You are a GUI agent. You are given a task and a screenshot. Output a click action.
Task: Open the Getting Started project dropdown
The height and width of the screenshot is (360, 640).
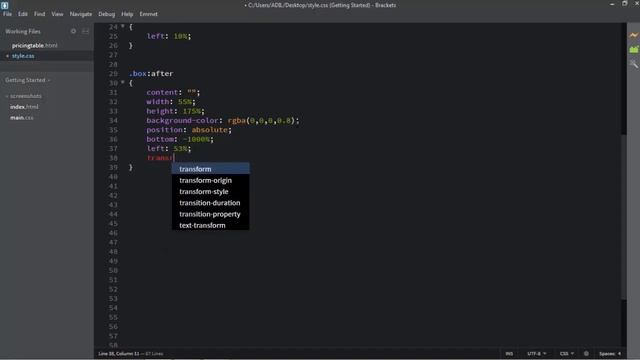pos(27,80)
